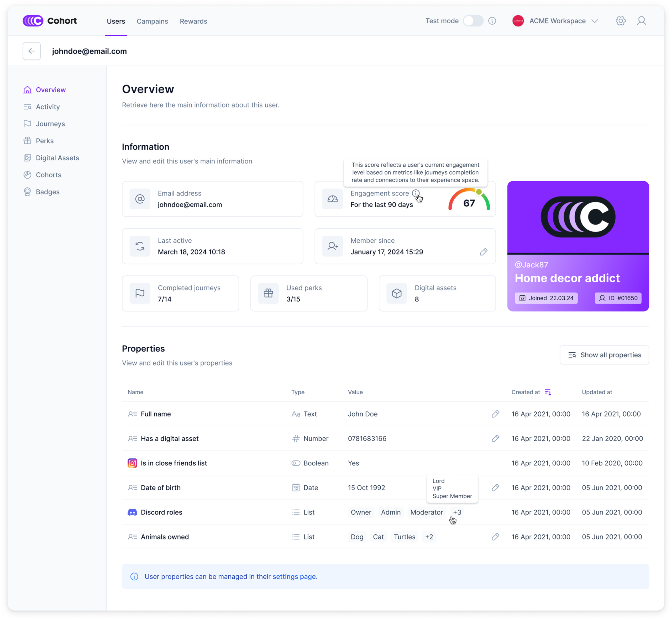The image size is (672, 620).
Task: Click the engagement score gauge
Action: coord(469,201)
